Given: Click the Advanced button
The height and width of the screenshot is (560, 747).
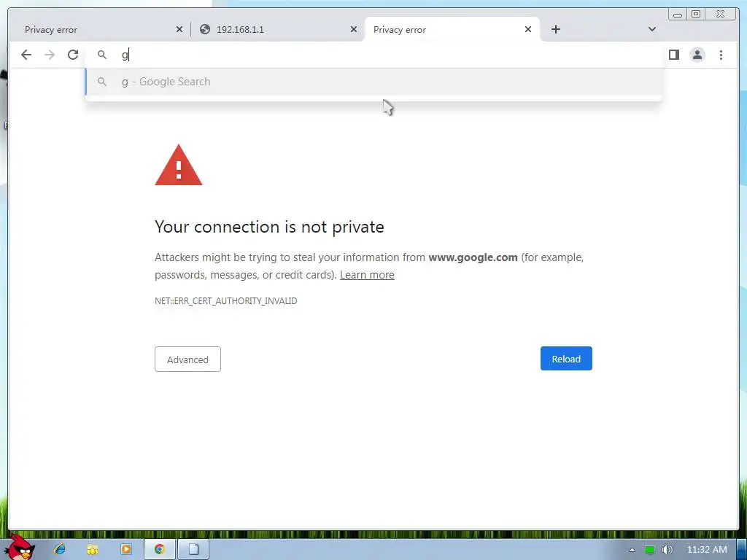Looking at the screenshot, I should tap(187, 359).
